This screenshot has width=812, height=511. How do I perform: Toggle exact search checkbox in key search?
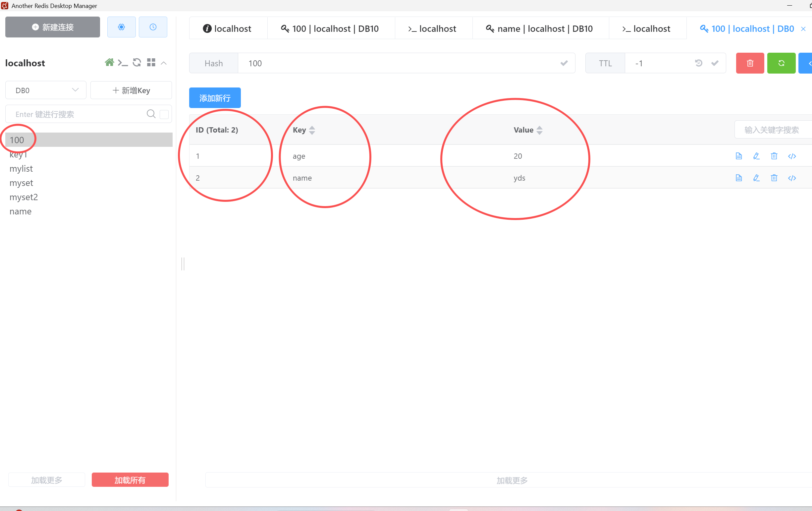pyautogui.click(x=164, y=114)
